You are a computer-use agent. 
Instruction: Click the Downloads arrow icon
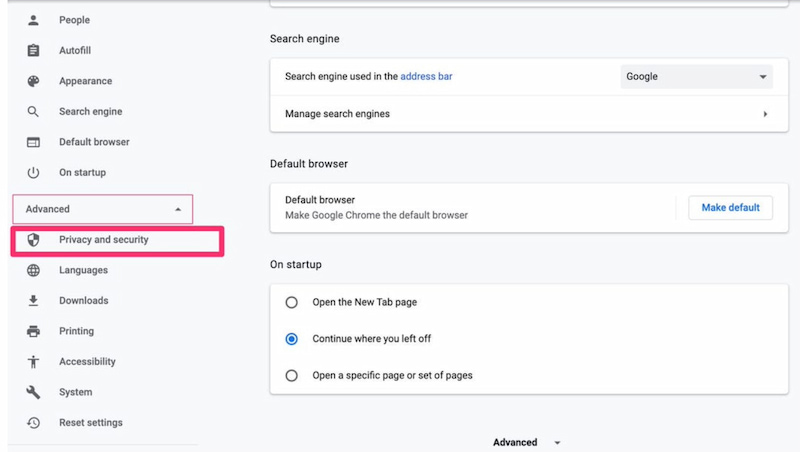click(x=34, y=301)
